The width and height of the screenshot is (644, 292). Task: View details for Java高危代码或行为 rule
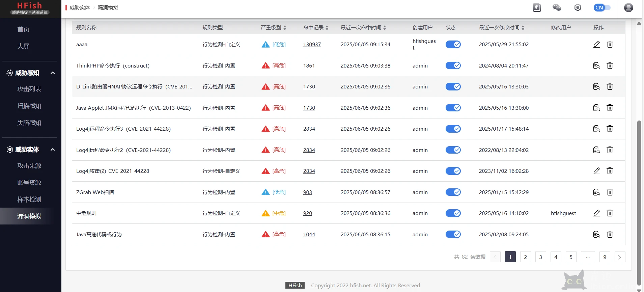(x=596, y=234)
